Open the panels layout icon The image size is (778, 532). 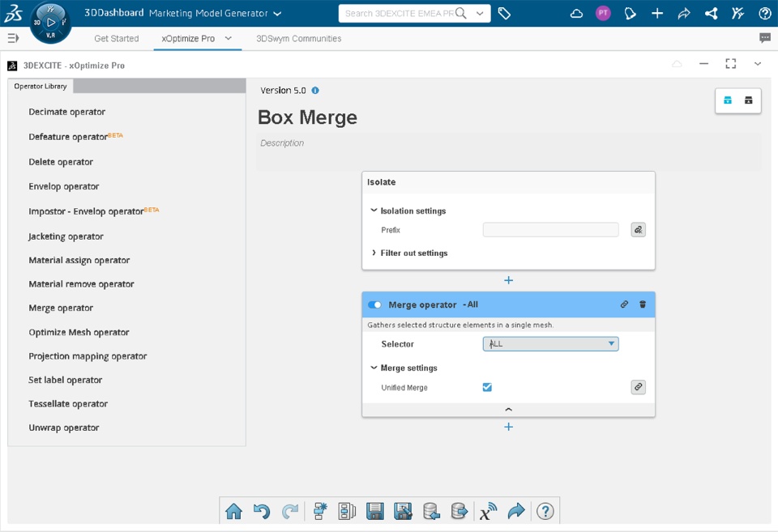click(347, 511)
